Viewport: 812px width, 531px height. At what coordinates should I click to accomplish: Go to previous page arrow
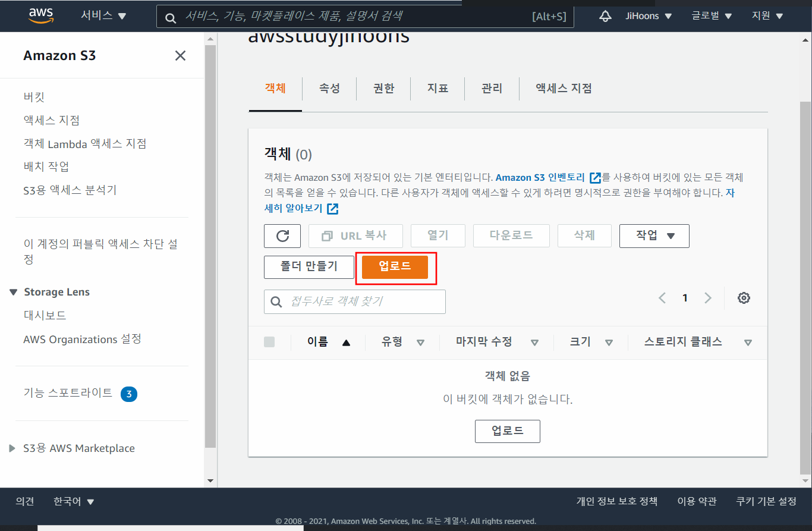click(x=662, y=298)
